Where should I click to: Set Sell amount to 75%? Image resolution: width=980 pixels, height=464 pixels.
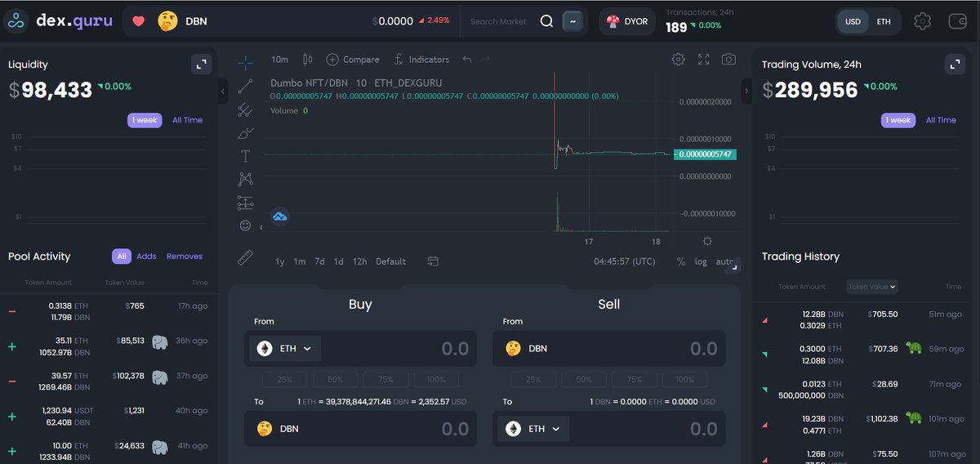(635, 379)
